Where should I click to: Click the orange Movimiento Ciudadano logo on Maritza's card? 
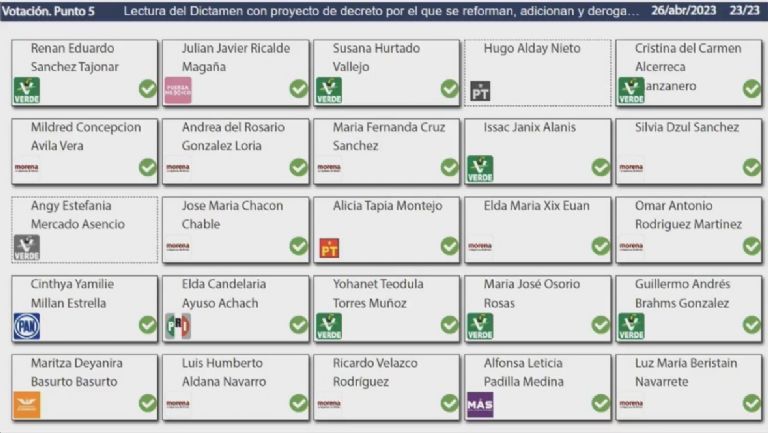[x=27, y=405]
